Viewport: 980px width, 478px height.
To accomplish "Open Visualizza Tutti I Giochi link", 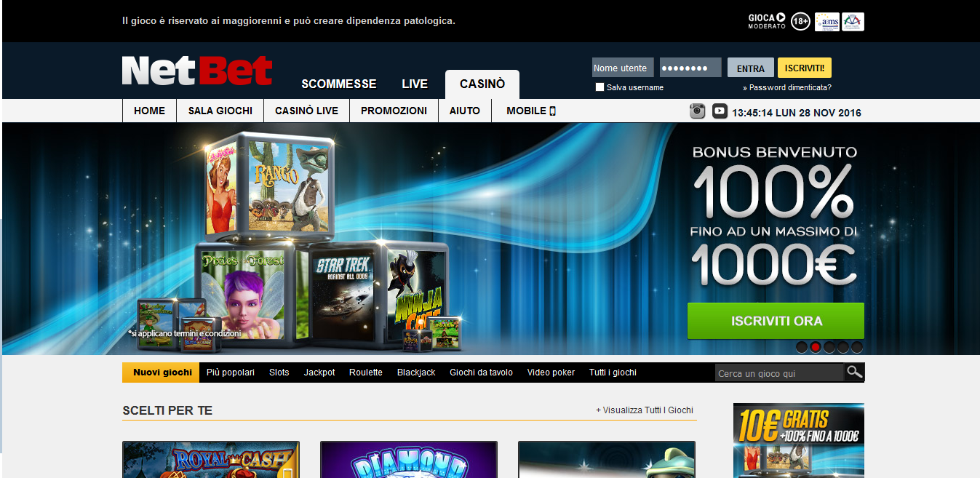I will (645, 410).
